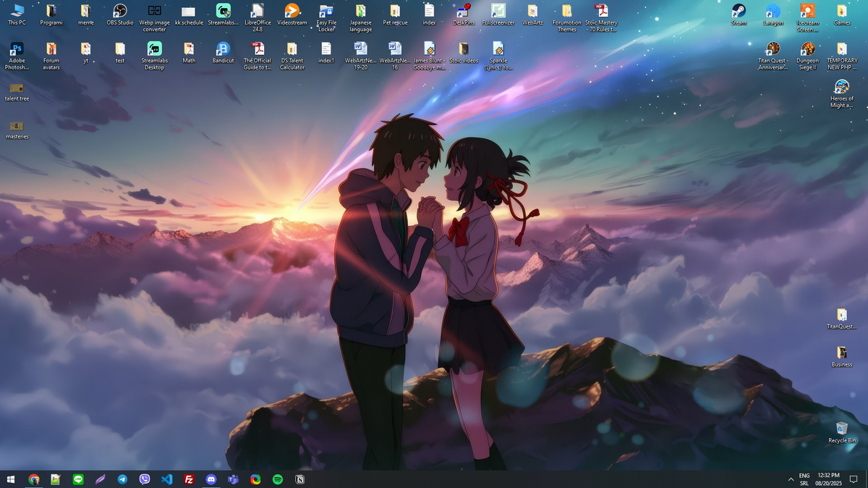
Task: Select the Icecream Screen Recorder shortcut
Action: point(807,18)
